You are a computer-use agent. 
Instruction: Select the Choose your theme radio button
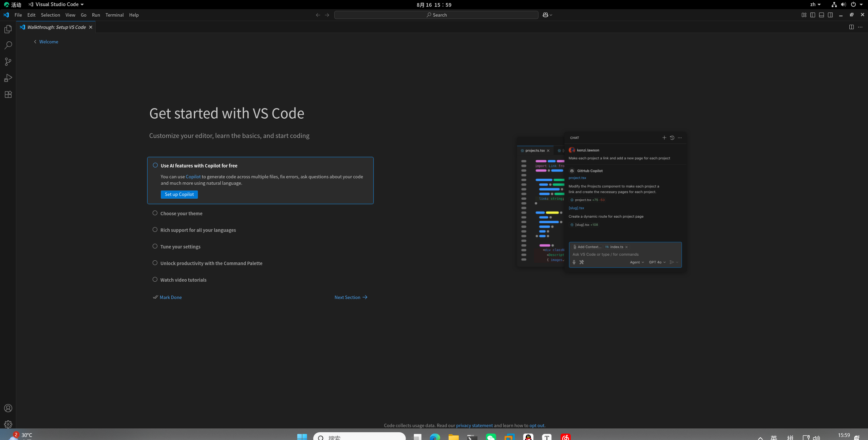[x=155, y=213]
